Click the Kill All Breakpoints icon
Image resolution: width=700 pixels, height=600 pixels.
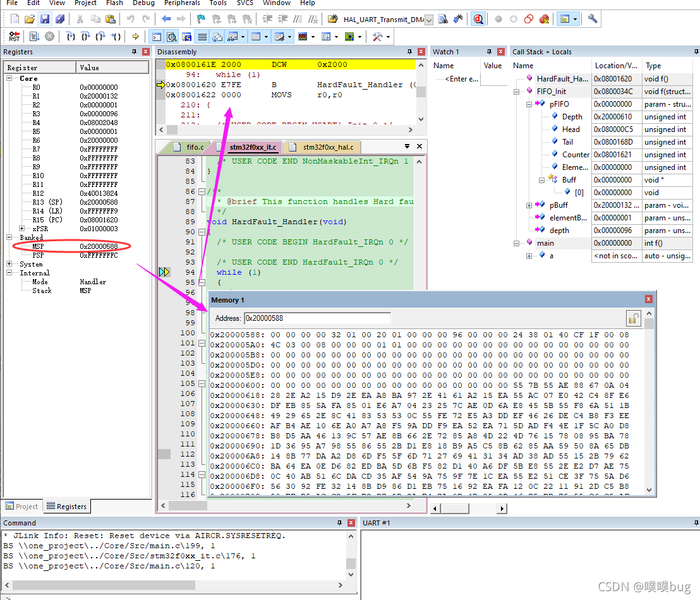(x=544, y=19)
